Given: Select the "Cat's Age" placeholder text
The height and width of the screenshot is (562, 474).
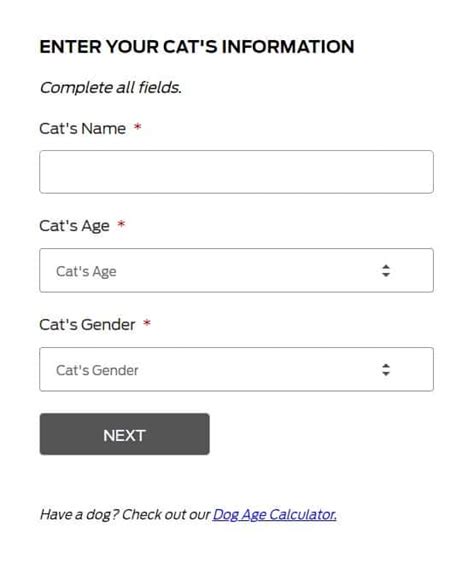Looking at the screenshot, I should 86,272.
